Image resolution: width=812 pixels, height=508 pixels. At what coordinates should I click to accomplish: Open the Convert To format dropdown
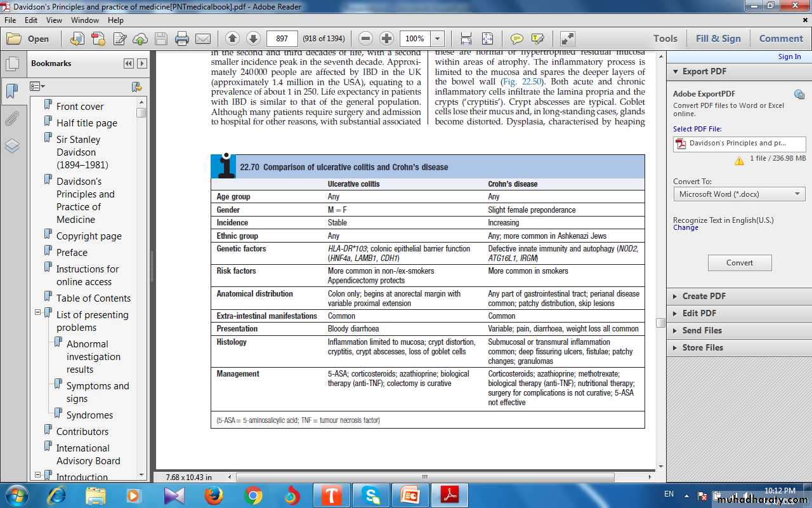(739, 194)
